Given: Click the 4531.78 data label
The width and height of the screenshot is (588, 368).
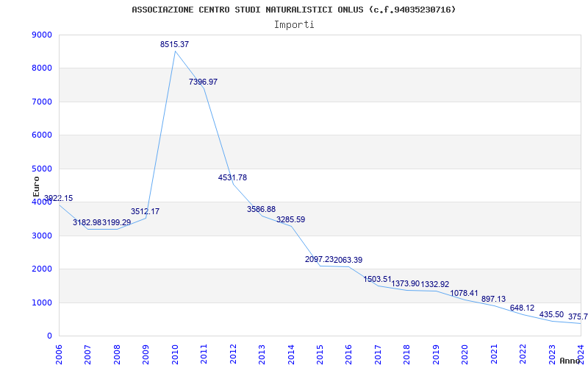Looking at the screenshot, I should pos(232,177).
